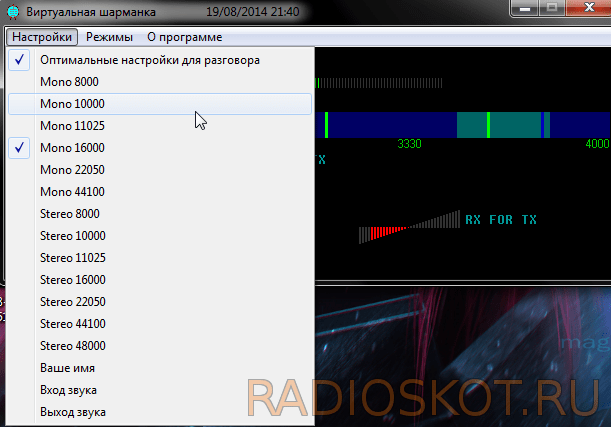Screen dimensions: 611x427
Task: Choose Stereo 10000 sample rate
Action: point(160,236)
